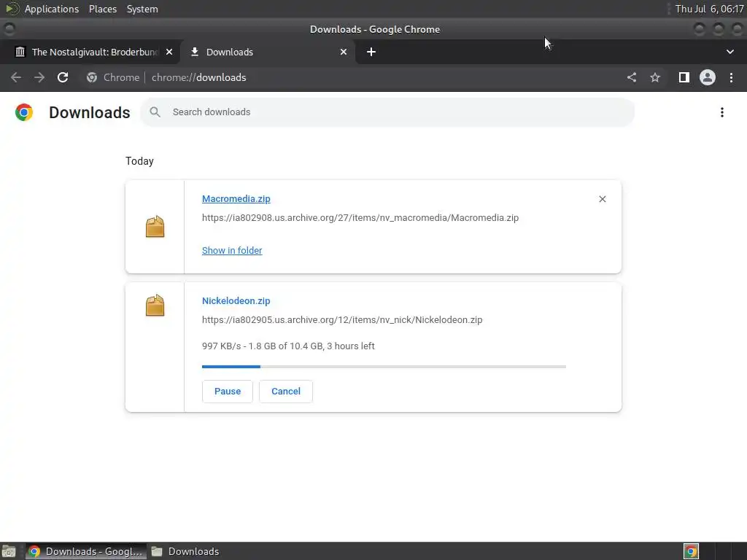The height and width of the screenshot is (560, 747).
Task: Open the Chrome profile avatar
Action: coord(708,77)
